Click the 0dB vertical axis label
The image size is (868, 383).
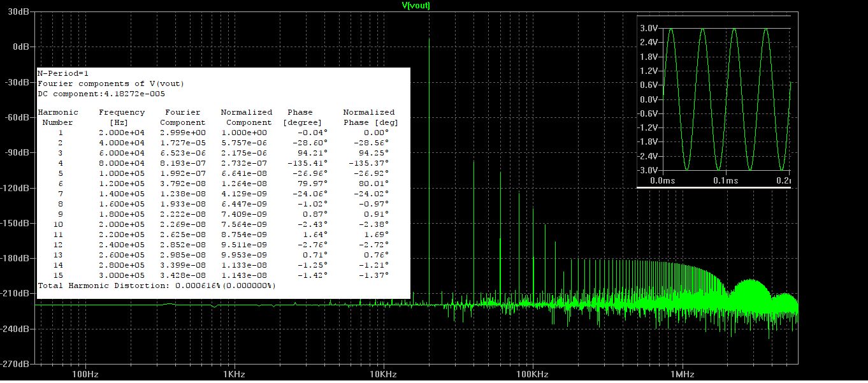pyautogui.click(x=22, y=47)
